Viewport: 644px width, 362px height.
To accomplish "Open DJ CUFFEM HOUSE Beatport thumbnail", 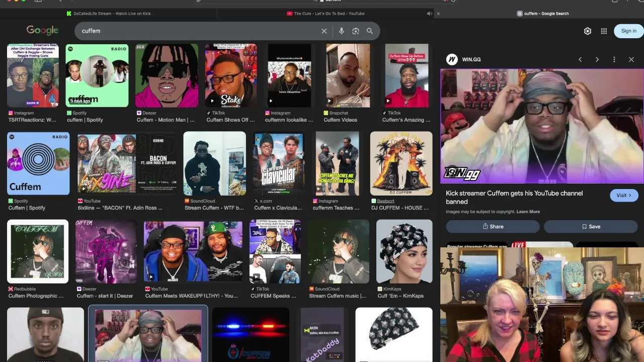I will (401, 163).
